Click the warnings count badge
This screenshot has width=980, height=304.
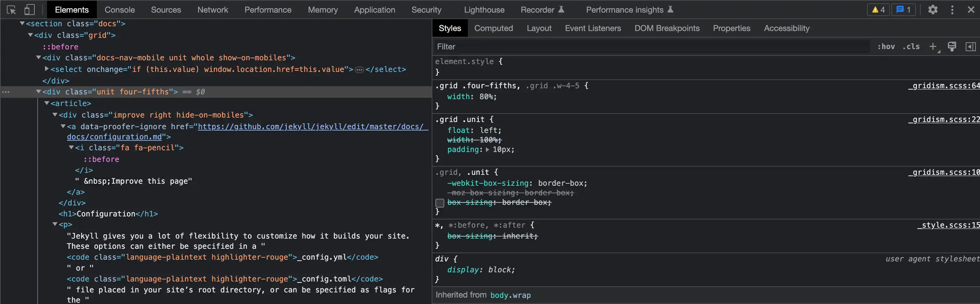[878, 10]
